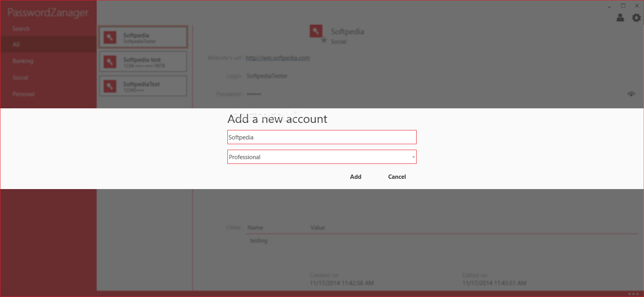The height and width of the screenshot is (297, 644).
Task: Click the Social category label under the title
Action: tap(339, 42)
